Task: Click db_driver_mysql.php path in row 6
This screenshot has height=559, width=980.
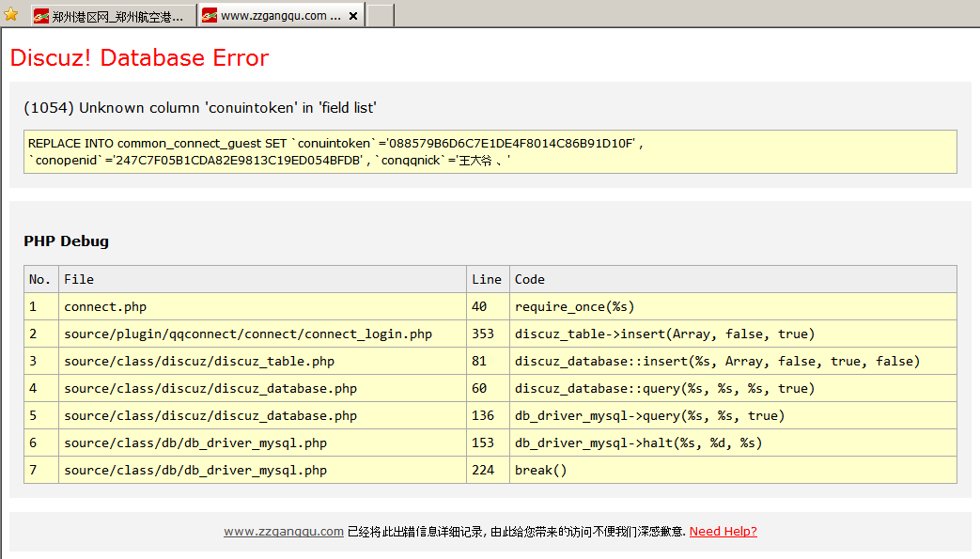Action: point(195,443)
